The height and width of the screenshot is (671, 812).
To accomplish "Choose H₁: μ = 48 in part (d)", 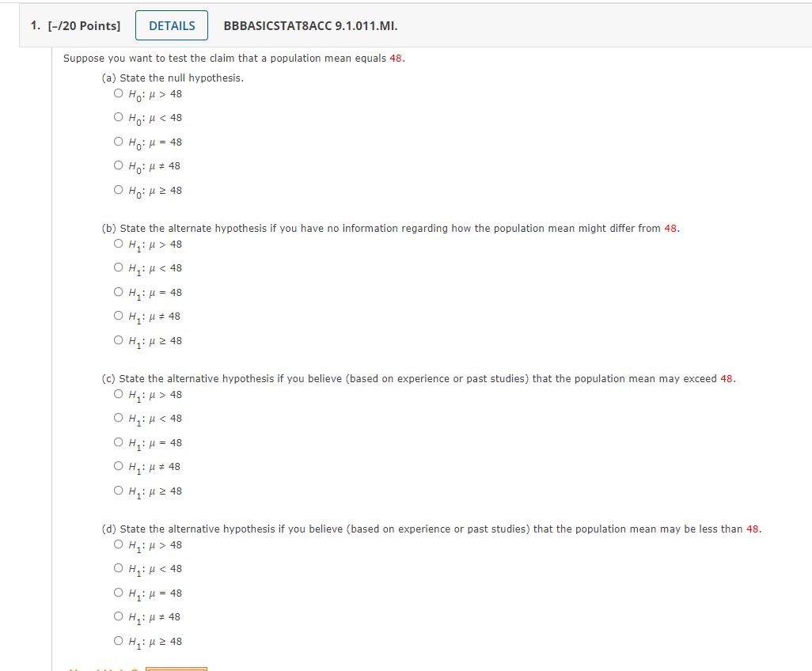I will pyautogui.click(x=117, y=593).
